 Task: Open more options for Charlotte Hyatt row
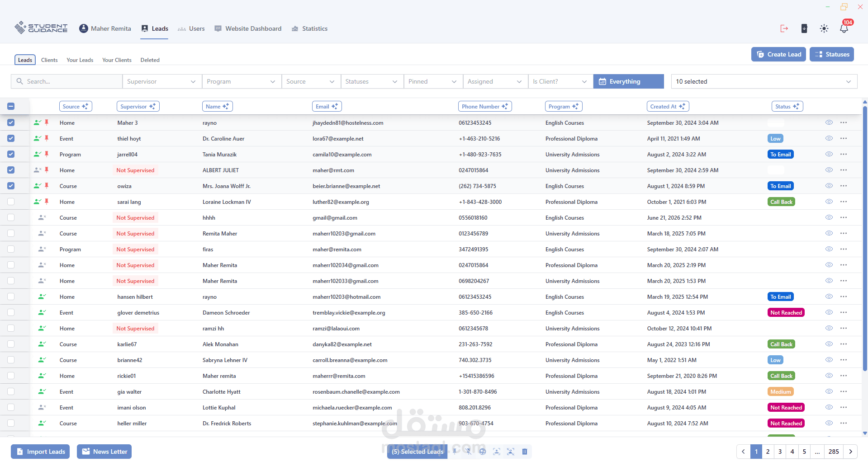pos(844,391)
